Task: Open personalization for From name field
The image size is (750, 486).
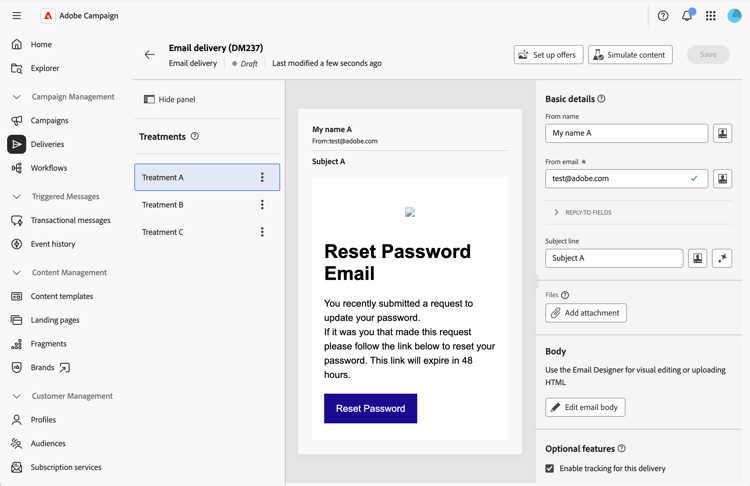Action: click(722, 133)
